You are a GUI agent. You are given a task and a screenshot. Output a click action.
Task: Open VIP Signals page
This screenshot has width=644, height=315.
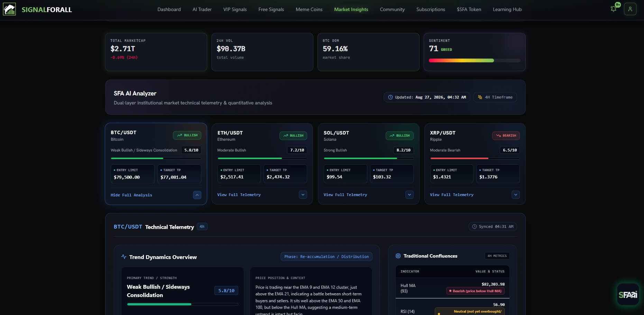(235, 9)
